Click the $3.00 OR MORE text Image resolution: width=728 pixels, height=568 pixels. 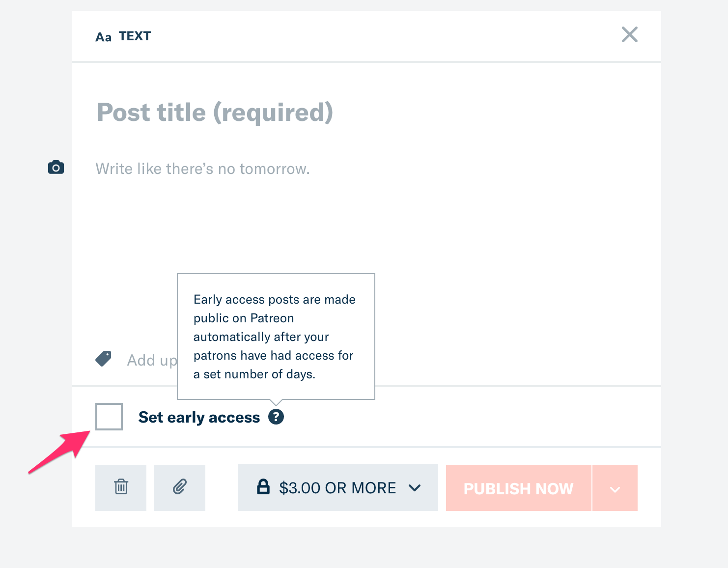(x=337, y=488)
